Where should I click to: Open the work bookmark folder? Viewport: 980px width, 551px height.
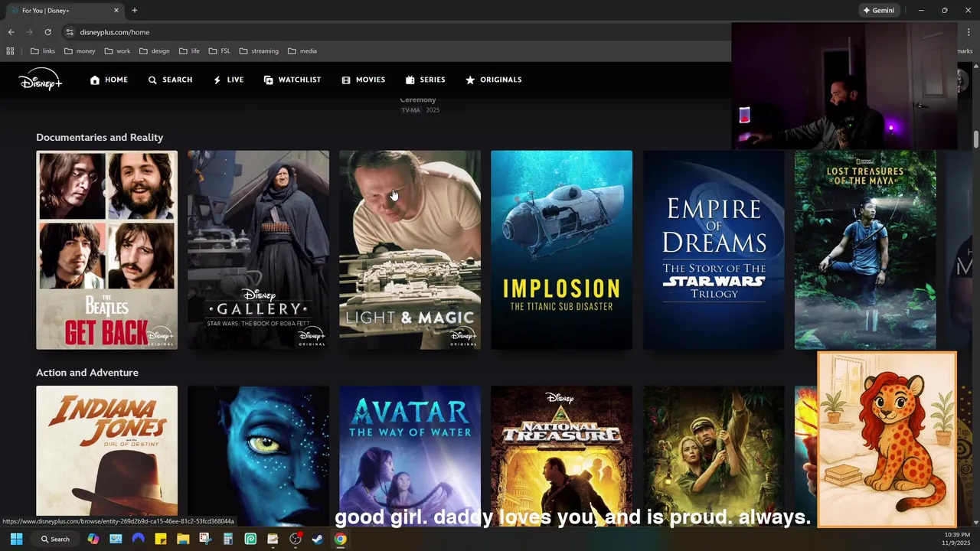click(x=117, y=51)
